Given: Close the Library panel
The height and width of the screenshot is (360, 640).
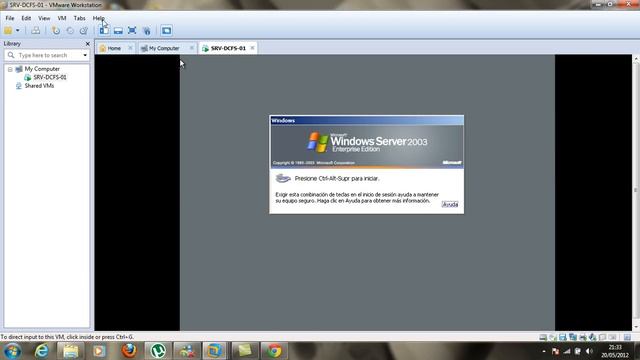Looking at the screenshot, I should pyautogui.click(x=87, y=44).
